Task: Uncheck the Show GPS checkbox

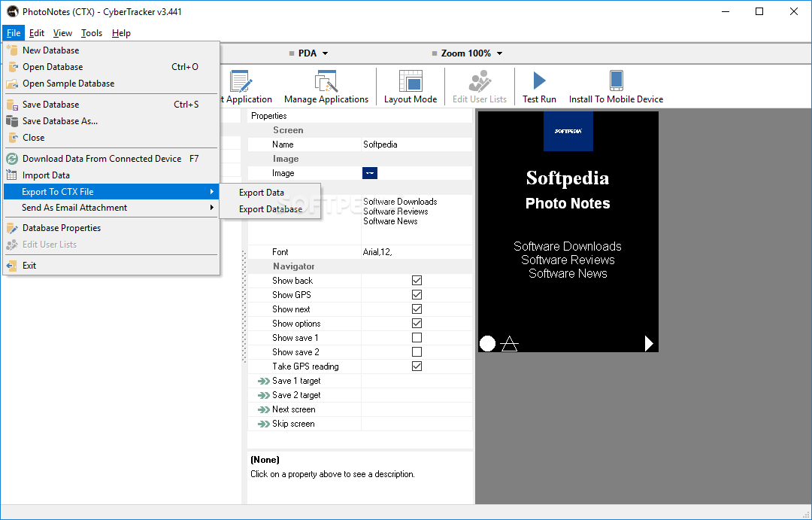Action: tap(417, 295)
